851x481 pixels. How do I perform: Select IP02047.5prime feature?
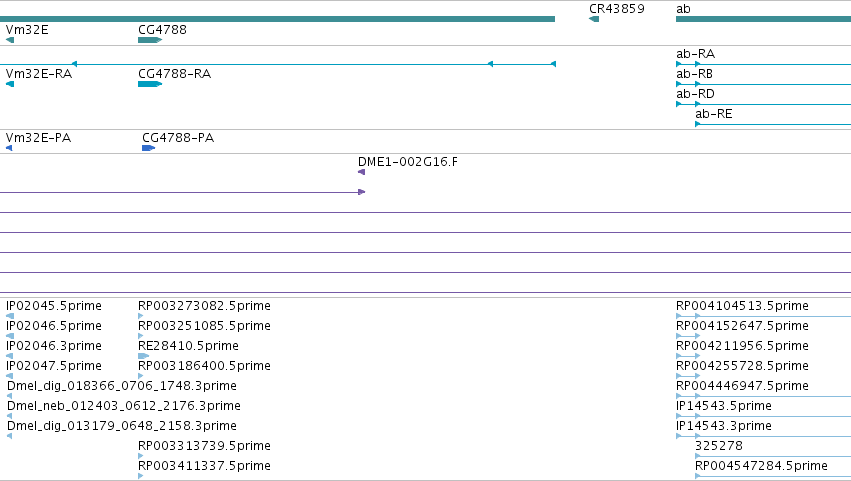(54, 366)
